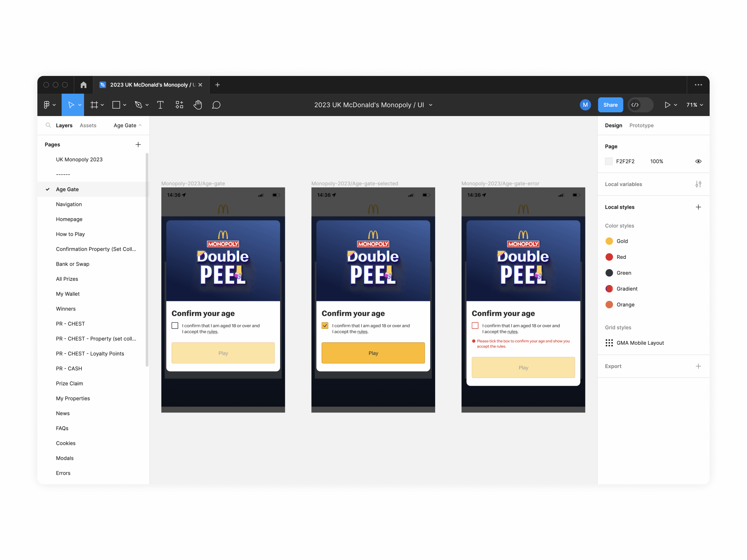This screenshot has height=560, width=747.
Task: Switch to the Prototype tab
Action: (x=641, y=125)
